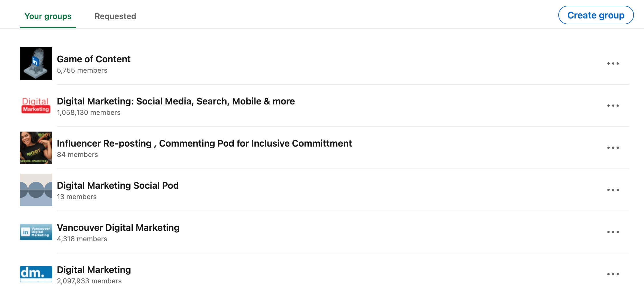Visit the Vancouver Digital Marketing group title
The width and height of the screenshot is (644, 292).
(x=118, y=228)
